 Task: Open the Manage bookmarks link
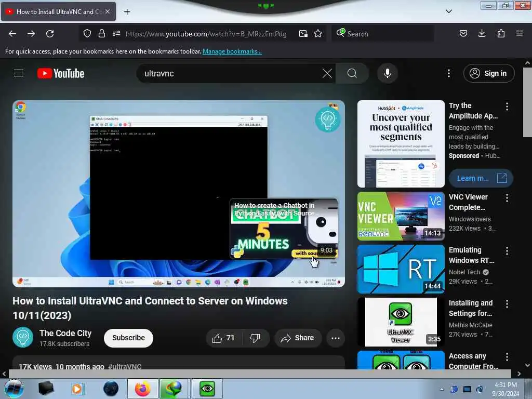pyautogui.click(x=232, y=51)
